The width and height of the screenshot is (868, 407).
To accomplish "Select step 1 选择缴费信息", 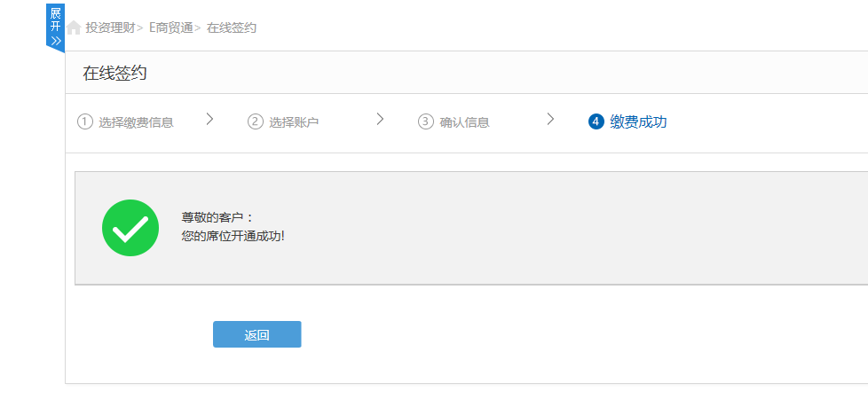I will (136, 122).
